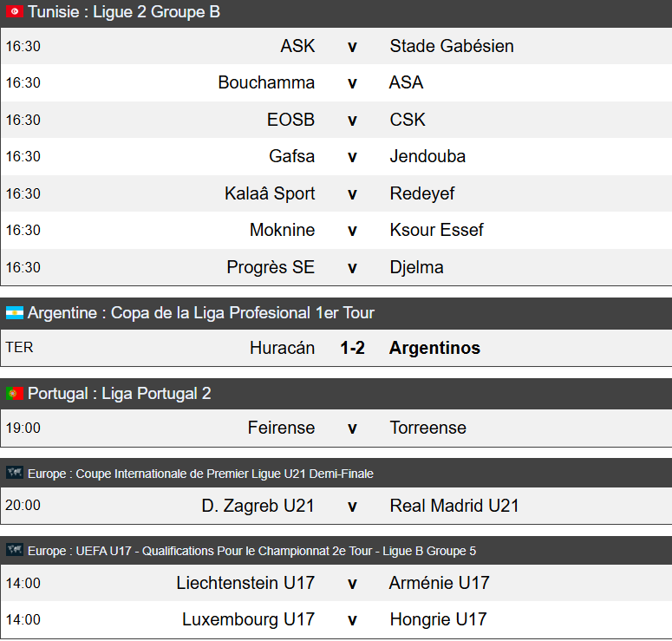The width and height of the screenshot is (672, 641).
Task: Open the Portugal Liga Portugal 2 header
Action: click(120, 394)
